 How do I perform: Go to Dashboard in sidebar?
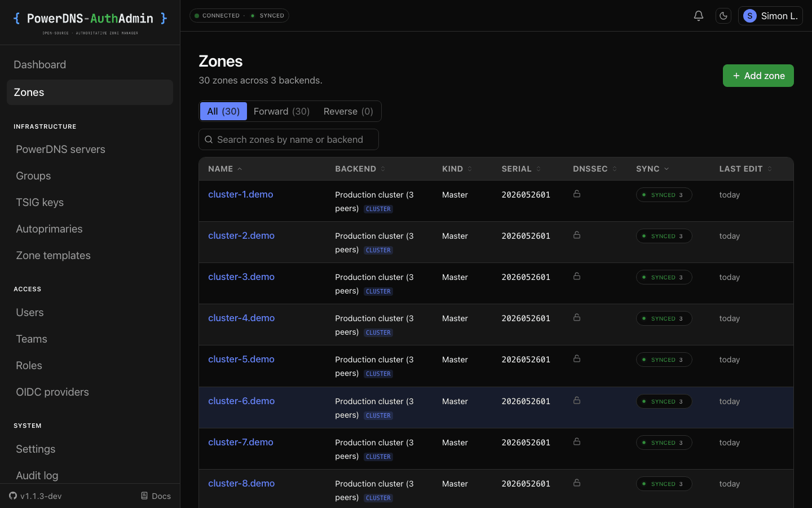(x=90, y=64)
